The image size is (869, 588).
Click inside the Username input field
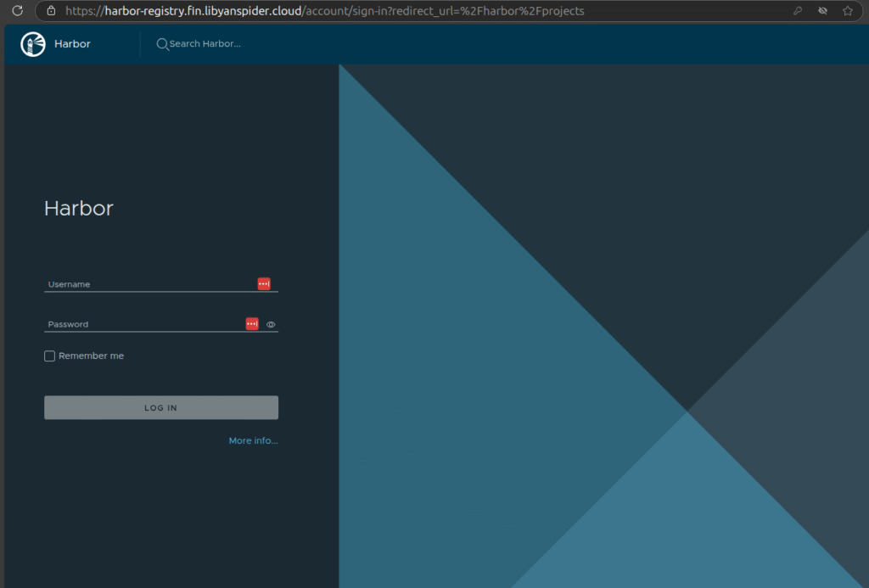pyautogui.click(x=127, y=283)
